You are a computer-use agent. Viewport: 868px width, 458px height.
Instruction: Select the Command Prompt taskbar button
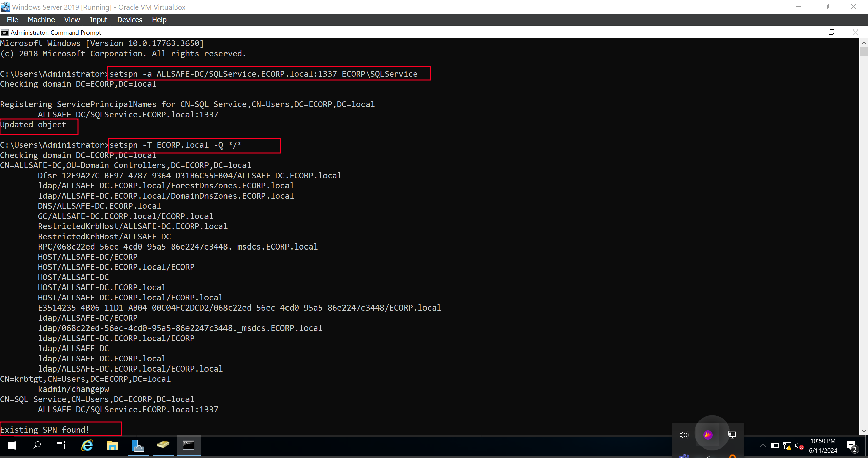tap(189, 445)
